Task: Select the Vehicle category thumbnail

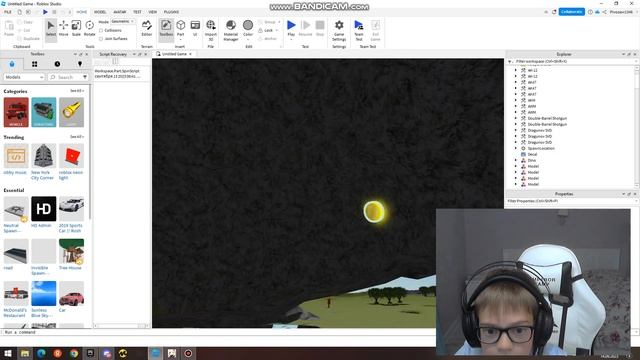Action: (16, 112)
